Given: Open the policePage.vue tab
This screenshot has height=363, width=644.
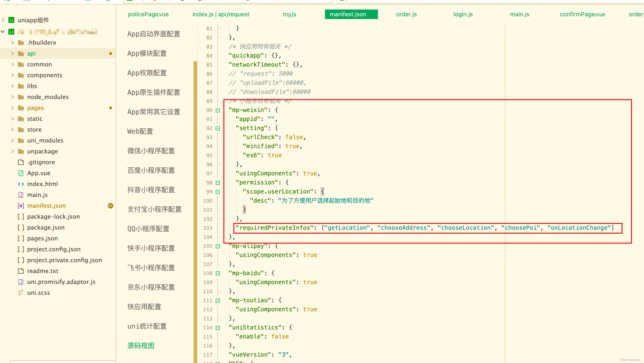Looking at the screenshot, I should 148,14.
